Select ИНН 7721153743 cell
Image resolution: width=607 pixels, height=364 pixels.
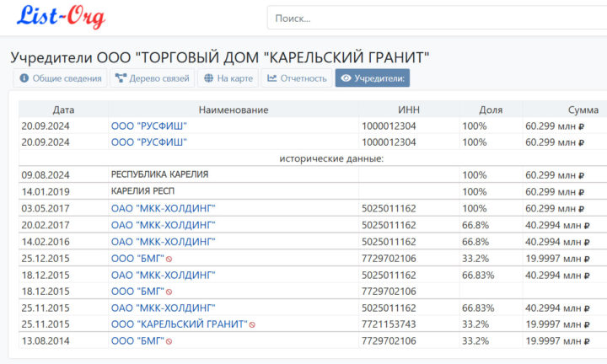pyautogui.click(x=409, y=324)
